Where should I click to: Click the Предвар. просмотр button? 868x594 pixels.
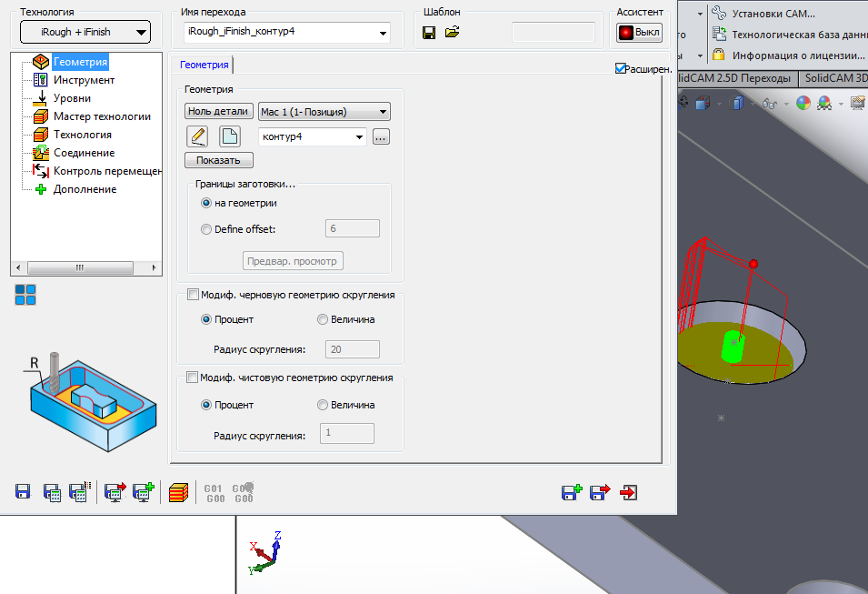point(293,261)
